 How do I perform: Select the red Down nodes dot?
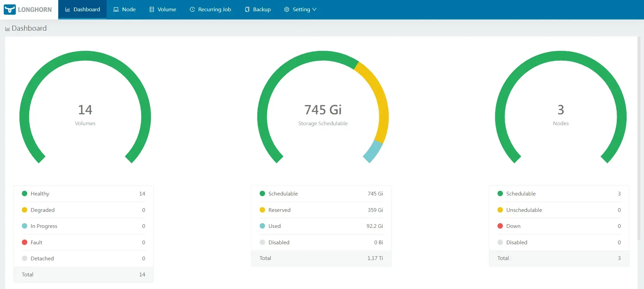(500, 226)
